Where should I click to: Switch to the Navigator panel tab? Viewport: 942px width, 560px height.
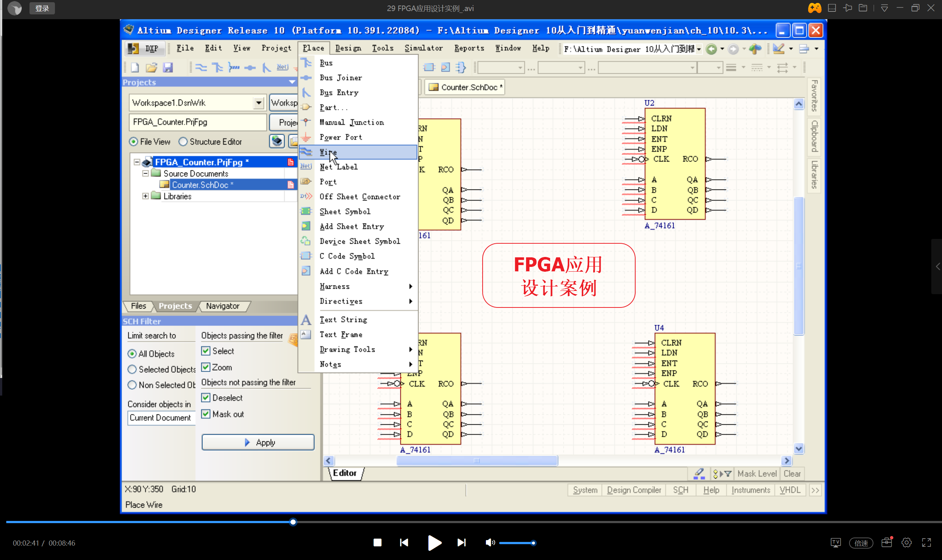coord(222,306)
